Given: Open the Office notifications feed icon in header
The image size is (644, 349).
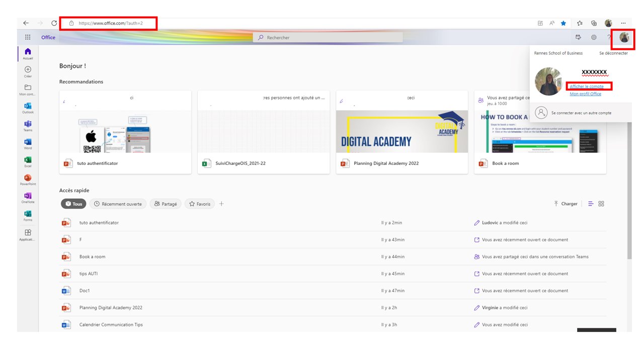Looking at the screenshot, I should [578, 37].
